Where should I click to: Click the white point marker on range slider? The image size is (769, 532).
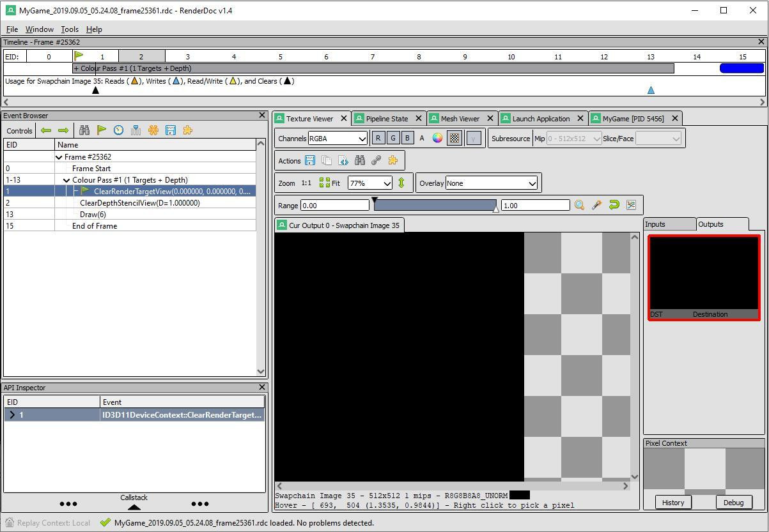coord(496,209)
